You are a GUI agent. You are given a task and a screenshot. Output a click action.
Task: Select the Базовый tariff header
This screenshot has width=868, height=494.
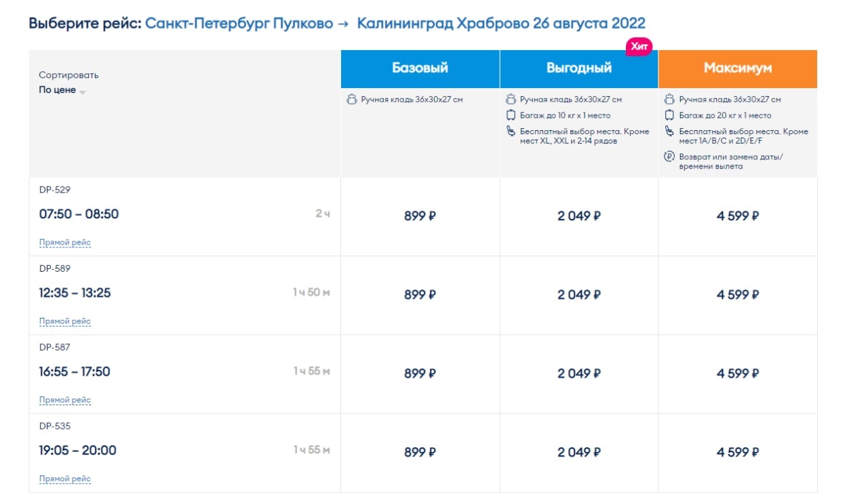(420, 68)
